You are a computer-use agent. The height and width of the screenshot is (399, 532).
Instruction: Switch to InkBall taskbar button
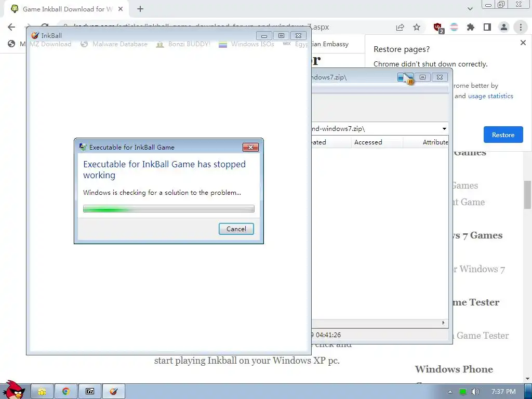pos(114,392)
